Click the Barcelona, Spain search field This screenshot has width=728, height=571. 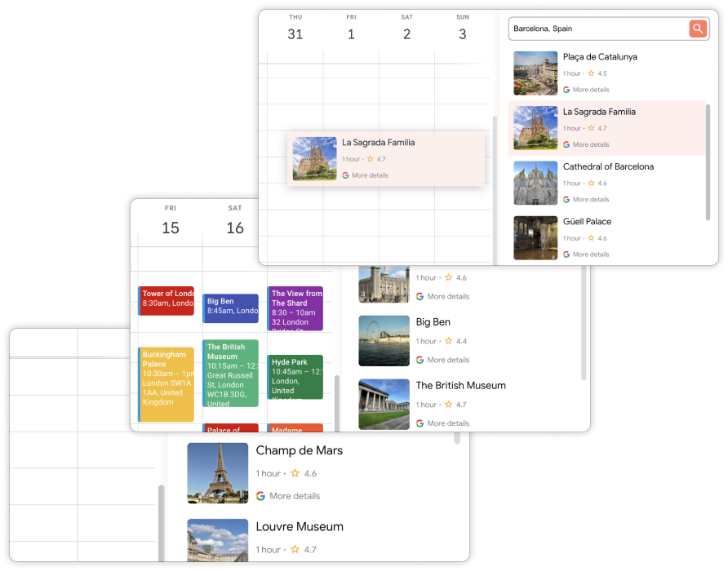597,29
